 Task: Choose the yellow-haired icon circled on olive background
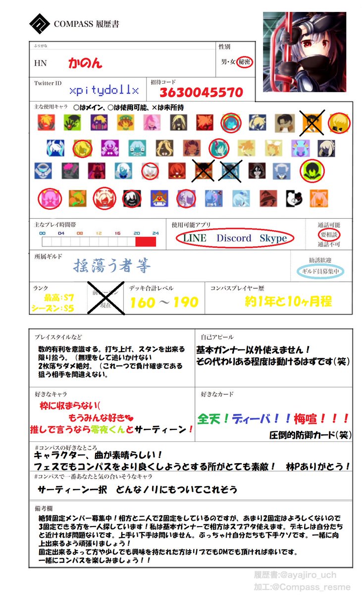click(82, 148)
